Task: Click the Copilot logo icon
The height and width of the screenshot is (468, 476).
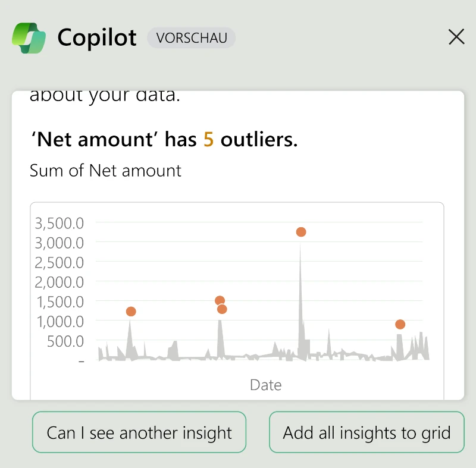Action: tap(29, 38)
